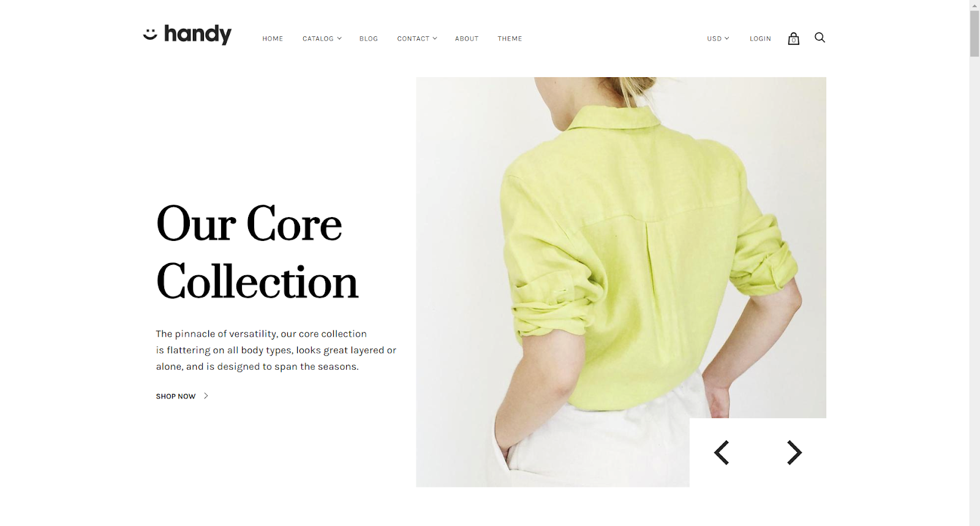
Task: Click the collection description paragraph
Action: (x=276, y=350)
